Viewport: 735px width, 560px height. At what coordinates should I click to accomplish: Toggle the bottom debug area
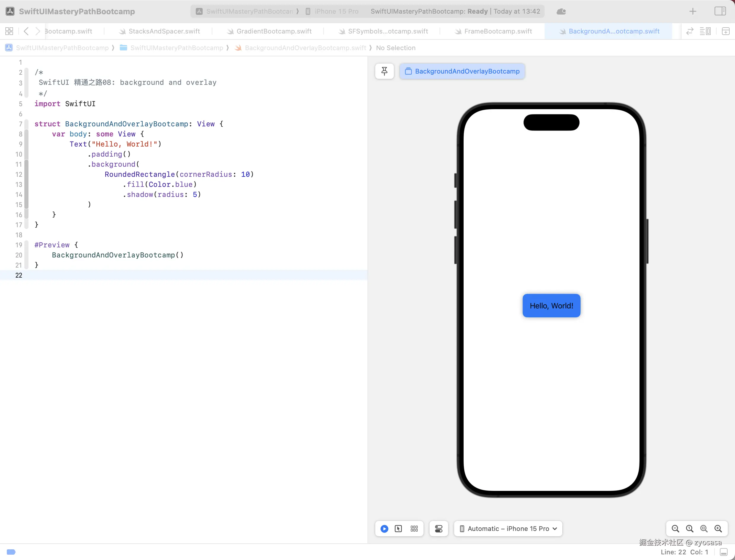724,552
